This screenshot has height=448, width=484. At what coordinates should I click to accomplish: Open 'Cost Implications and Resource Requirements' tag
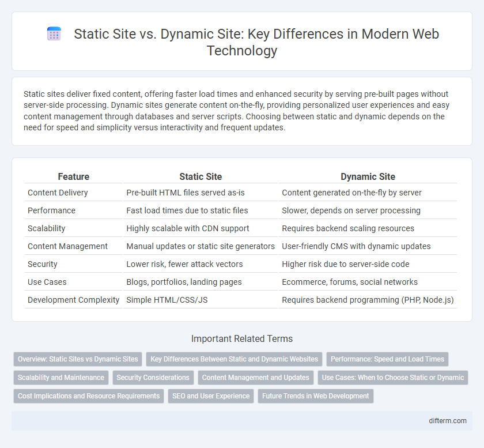click(89, 396)
